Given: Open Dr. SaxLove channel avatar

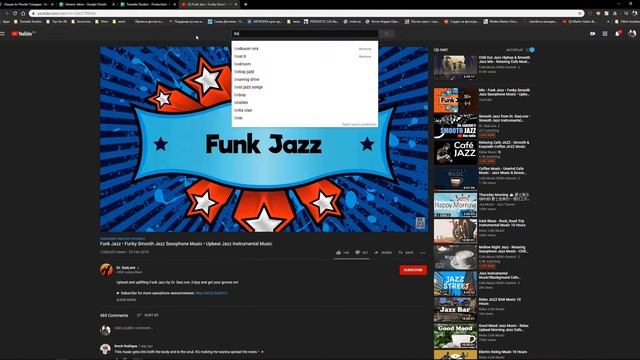Looking at the screenshot, I should tap(106, 270).
